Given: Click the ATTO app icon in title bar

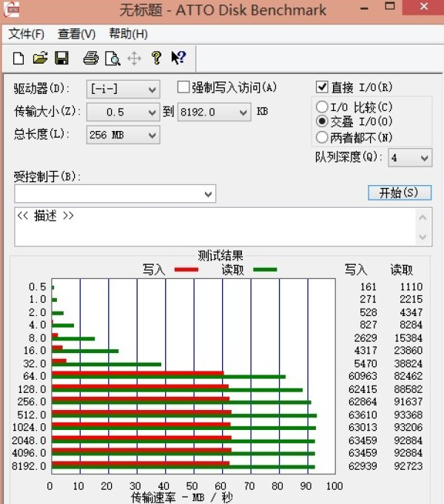Looking at the screenshot, I should click(11, 9).
